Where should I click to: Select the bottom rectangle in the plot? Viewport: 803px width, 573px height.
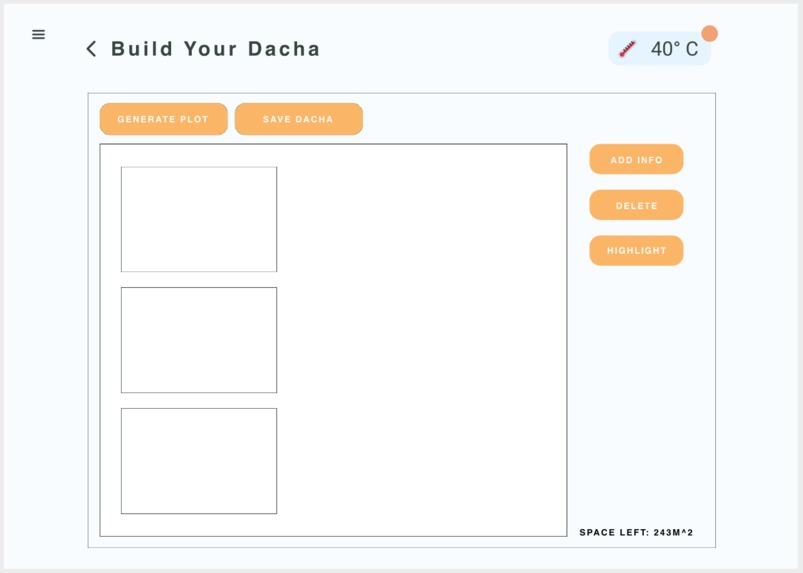(199, 461)
